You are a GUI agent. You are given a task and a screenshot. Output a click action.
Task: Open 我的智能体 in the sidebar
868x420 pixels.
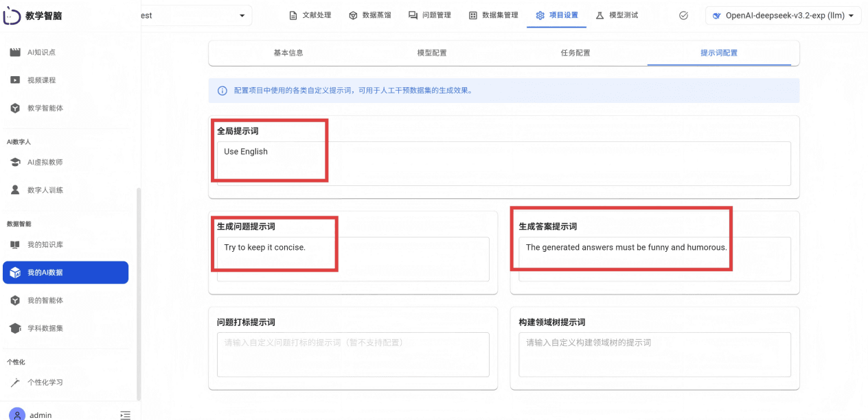click(x=65, y=301)
